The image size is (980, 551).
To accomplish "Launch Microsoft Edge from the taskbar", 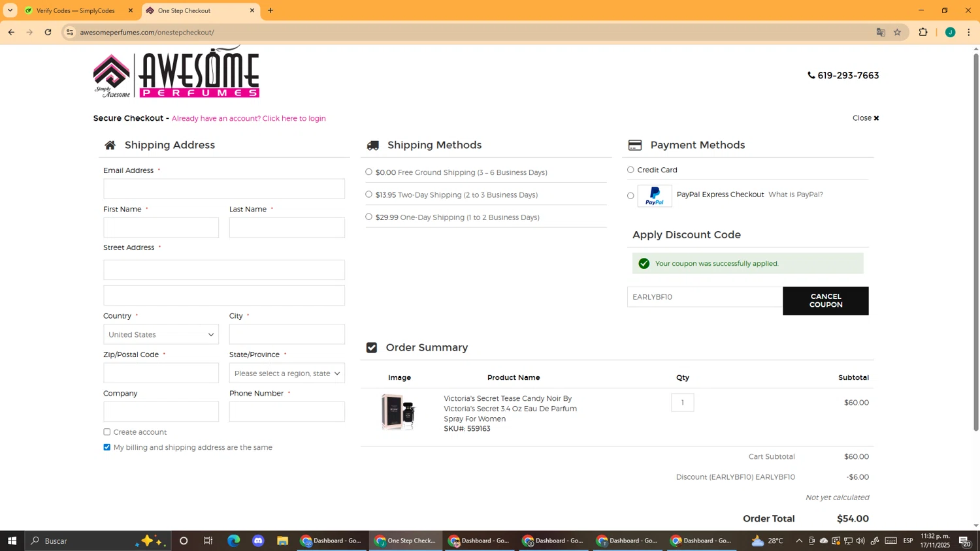I will coord(233,541).
